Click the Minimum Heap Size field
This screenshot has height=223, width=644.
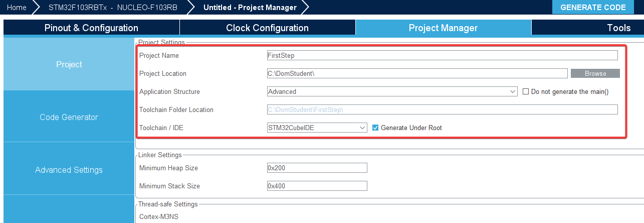(x=317, y=168)
